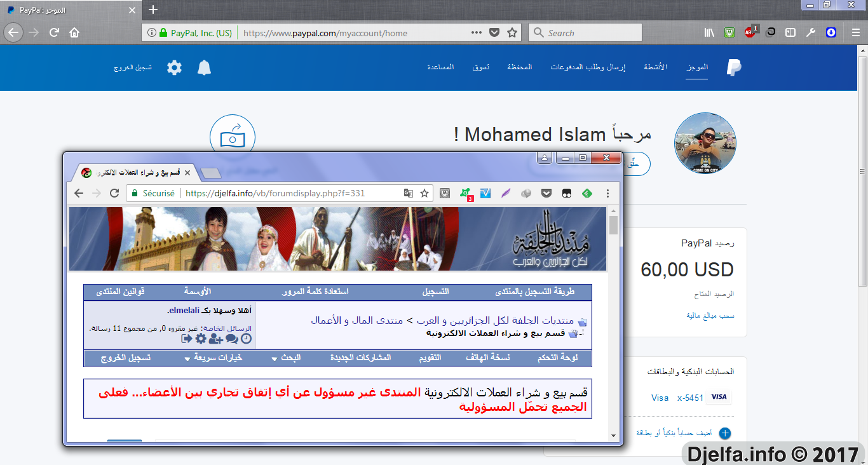
Task: Click purple feather Chrome extension
Action: [506, 193]
